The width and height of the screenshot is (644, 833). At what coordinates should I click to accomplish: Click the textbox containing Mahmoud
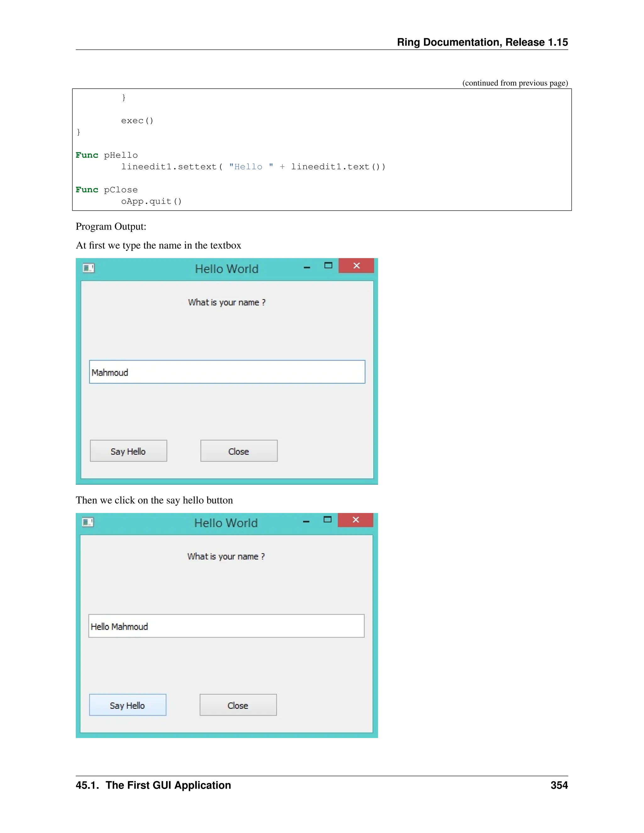click(227, 372)
